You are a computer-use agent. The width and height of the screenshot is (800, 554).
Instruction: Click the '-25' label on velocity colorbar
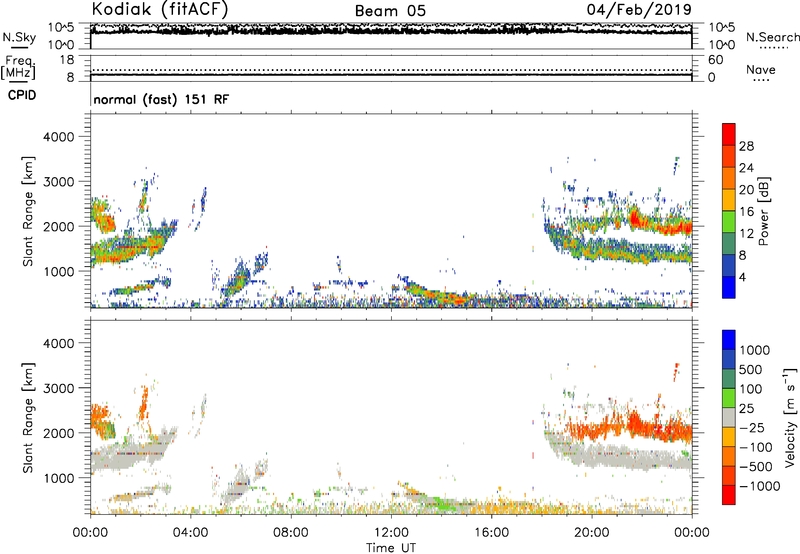click(x=752, y=427)
